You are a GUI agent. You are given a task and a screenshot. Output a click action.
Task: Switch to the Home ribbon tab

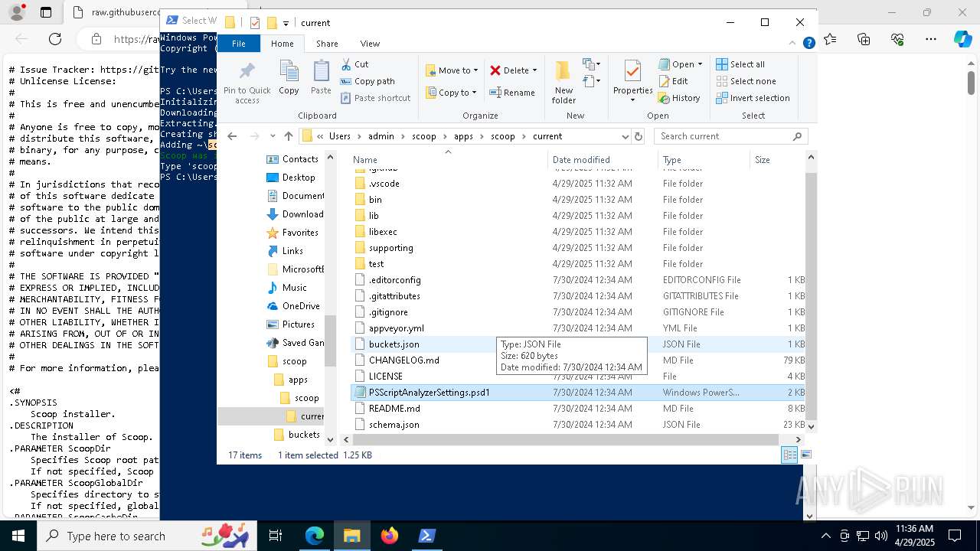click(282, 44)
